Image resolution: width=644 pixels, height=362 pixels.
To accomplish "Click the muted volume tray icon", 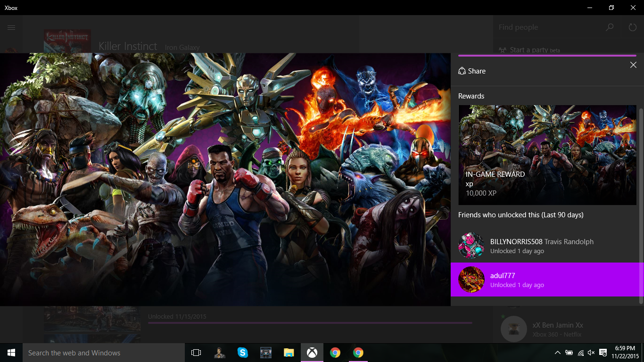I will tap(591, 353).
